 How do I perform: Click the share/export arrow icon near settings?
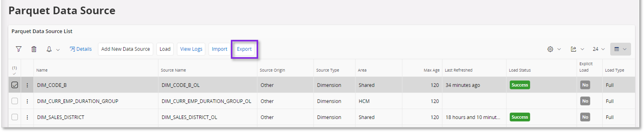click(574, 49)
